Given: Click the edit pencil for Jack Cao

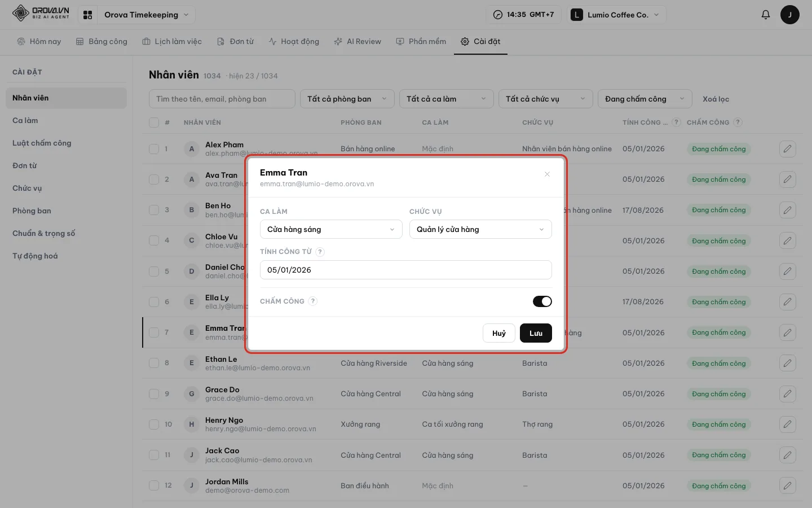Looking at the screenshot, I should coord(787,455).
